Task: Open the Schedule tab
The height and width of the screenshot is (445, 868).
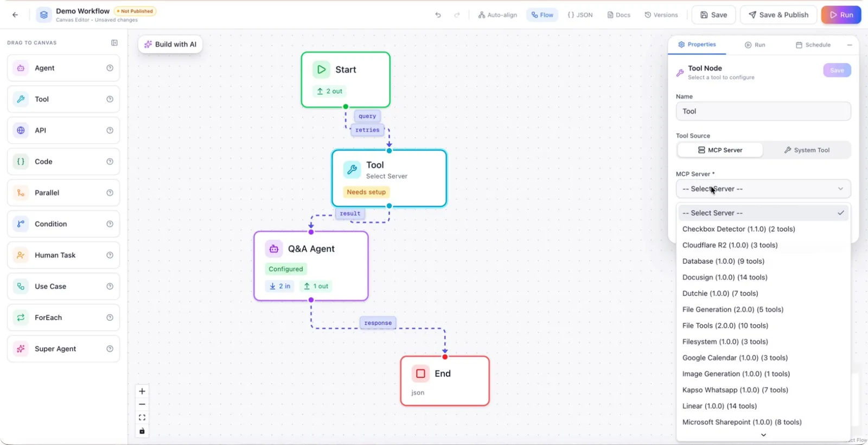Action: tap(813, 45)
